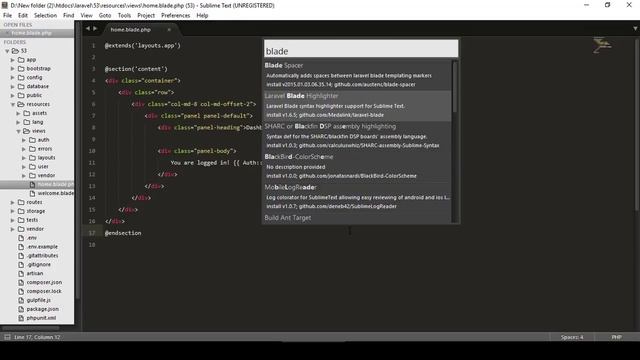Select the home.blade.php editor tab
Viewport: 640px width, 360px height.
coord(131,29)
